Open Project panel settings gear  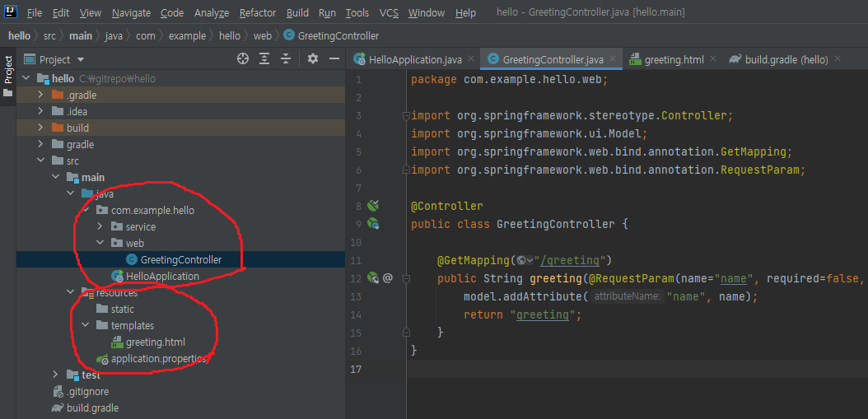point(313,58)
